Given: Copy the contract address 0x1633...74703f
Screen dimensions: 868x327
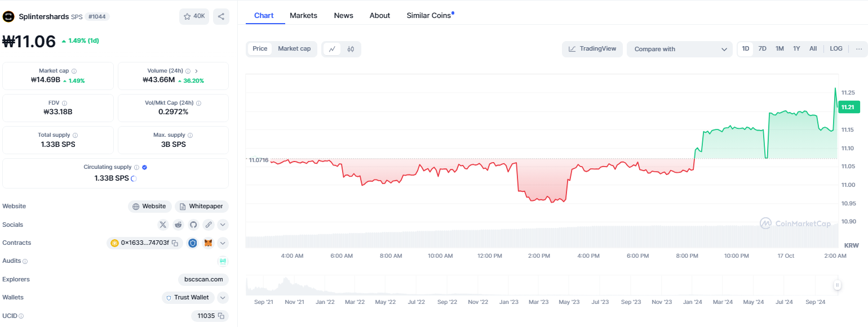Looking at the screenshot, I should pos(175,243).
